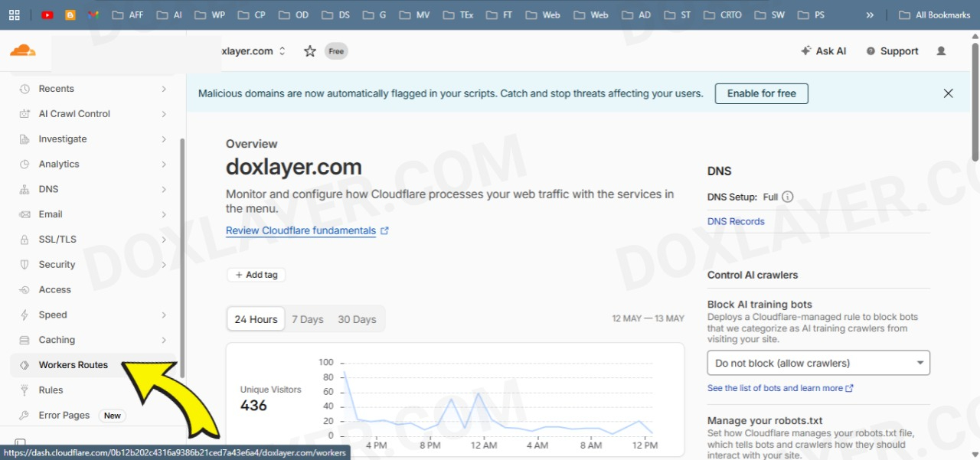
Task: Click the DNS sidebar icon
Action: pos(24,189)
